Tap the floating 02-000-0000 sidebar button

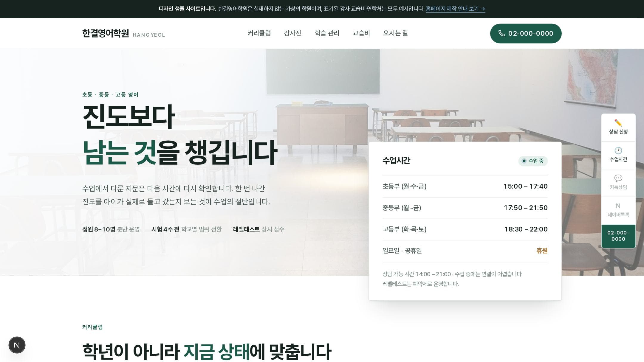[618, 236]
